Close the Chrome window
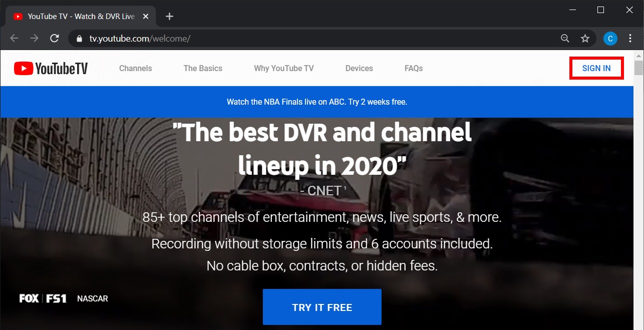The image size is (644, 330). click(629, 10)
